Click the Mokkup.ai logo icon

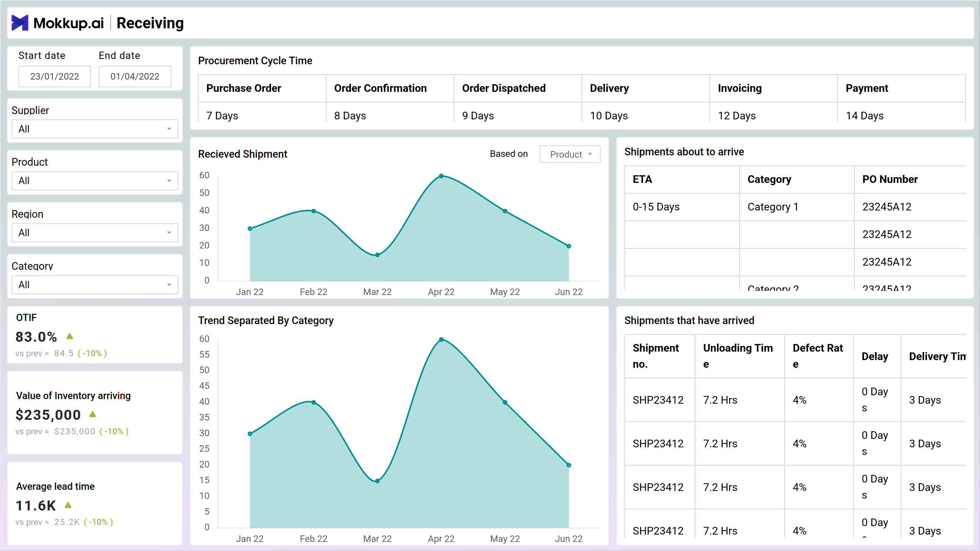pyautogui.click(x=20, y=23)
